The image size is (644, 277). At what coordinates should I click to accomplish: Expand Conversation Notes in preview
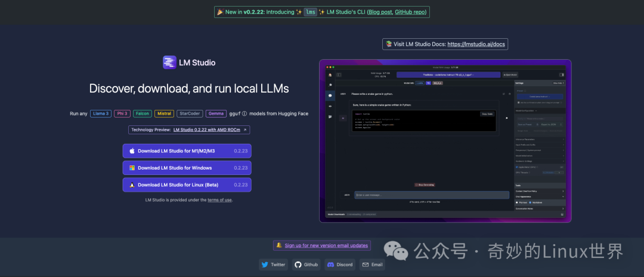point(539,208)
